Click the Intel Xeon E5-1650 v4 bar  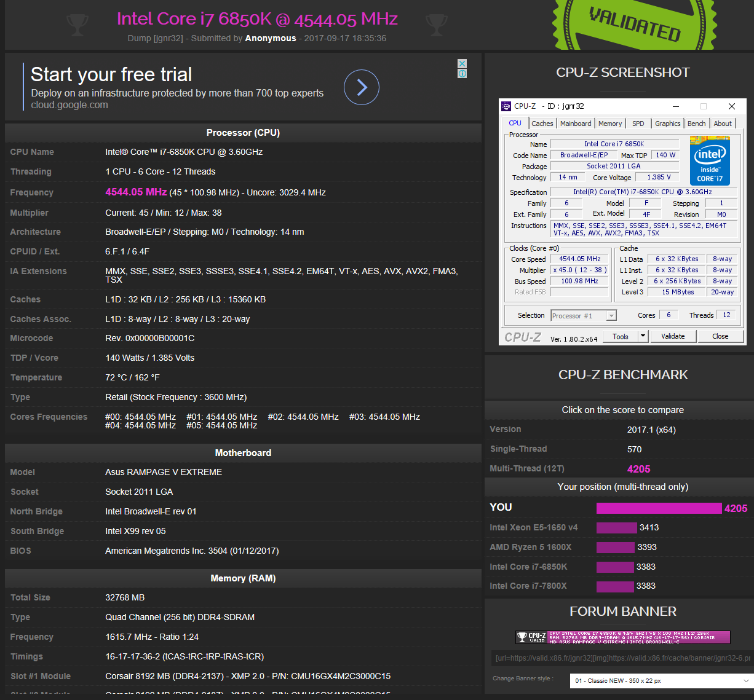[616, 527]
